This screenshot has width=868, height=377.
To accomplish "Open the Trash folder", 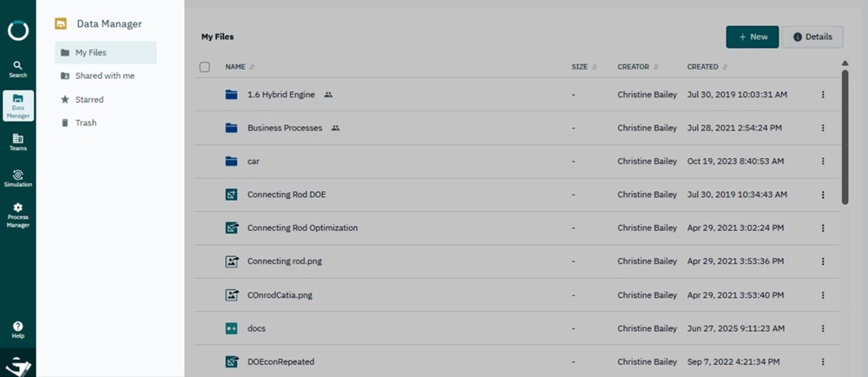I will tap(86, 123).
